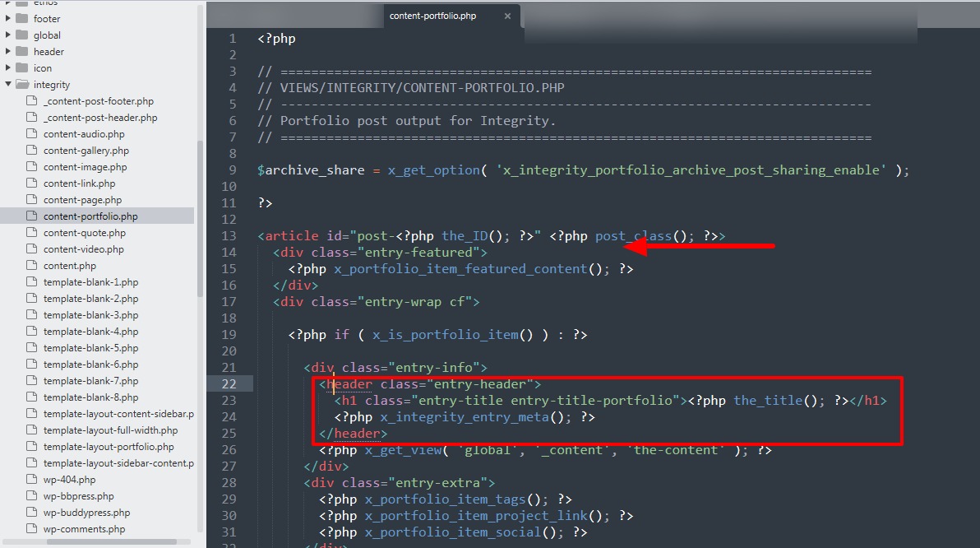Click file icon beside wp-buddypress.php
The image size is (980, 548).
(x=32, y=512)
